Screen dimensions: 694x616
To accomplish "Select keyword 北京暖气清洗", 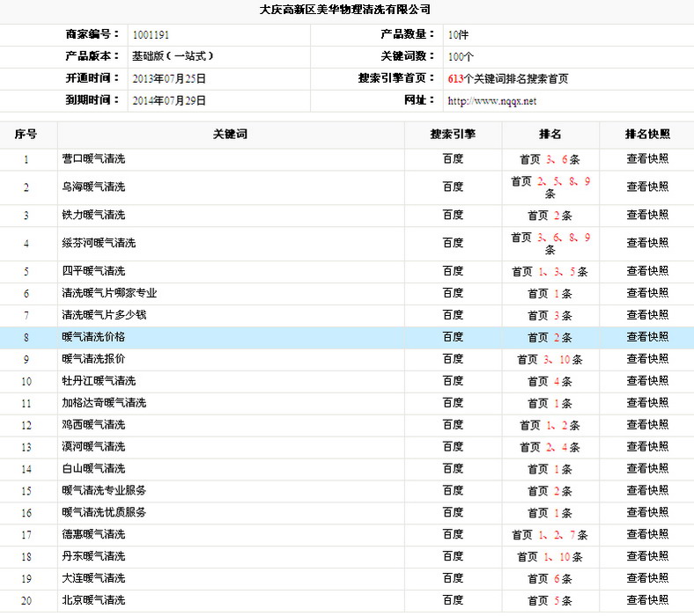I will [93, 600].
